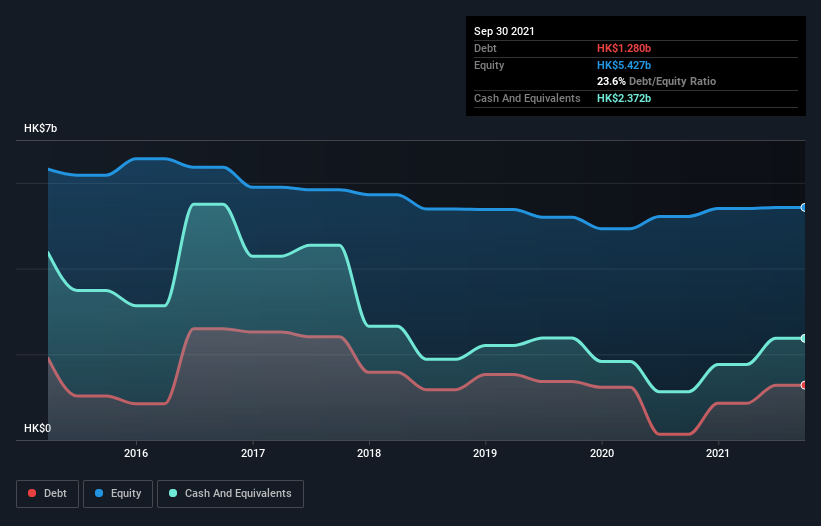Click the red Debt legend dot

click(32, 493)
